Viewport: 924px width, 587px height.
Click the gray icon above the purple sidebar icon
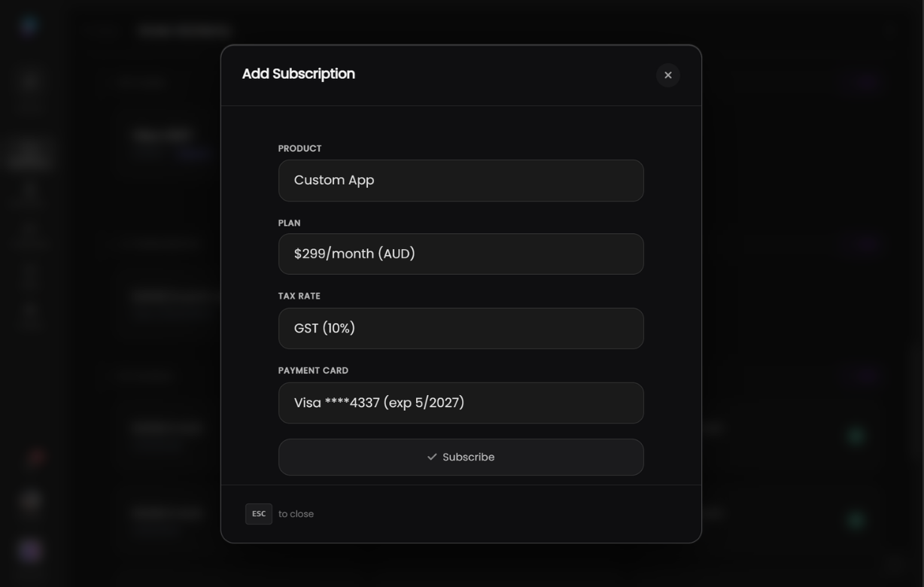pyautogui.click(x=30, y=500)
